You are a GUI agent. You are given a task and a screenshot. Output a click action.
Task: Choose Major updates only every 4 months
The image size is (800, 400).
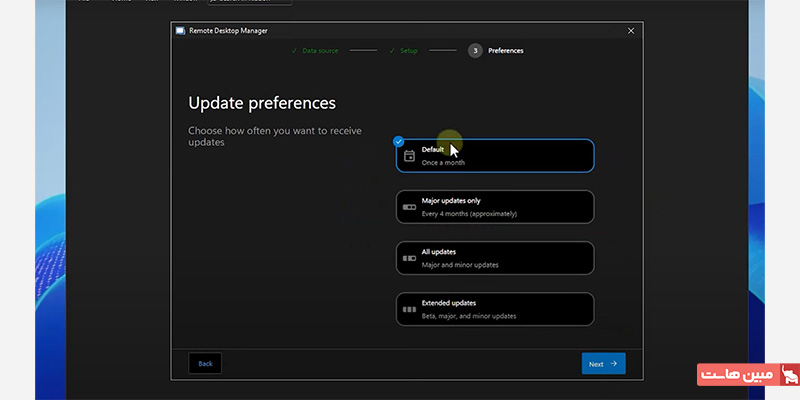(495, 207)
